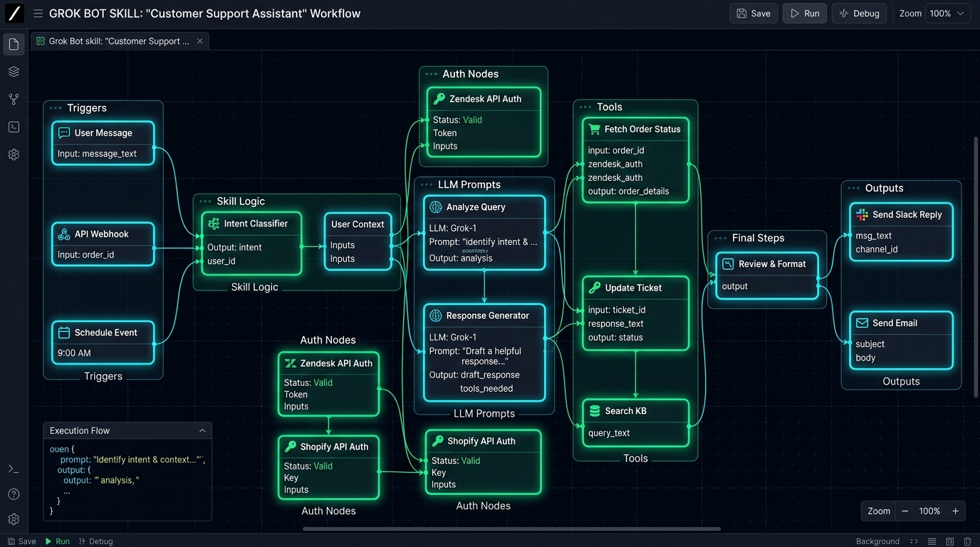The image size is (980, 547).
Task: Open the Zoom 100% dropdown in top toolbar
Action: tap(948, 14)
